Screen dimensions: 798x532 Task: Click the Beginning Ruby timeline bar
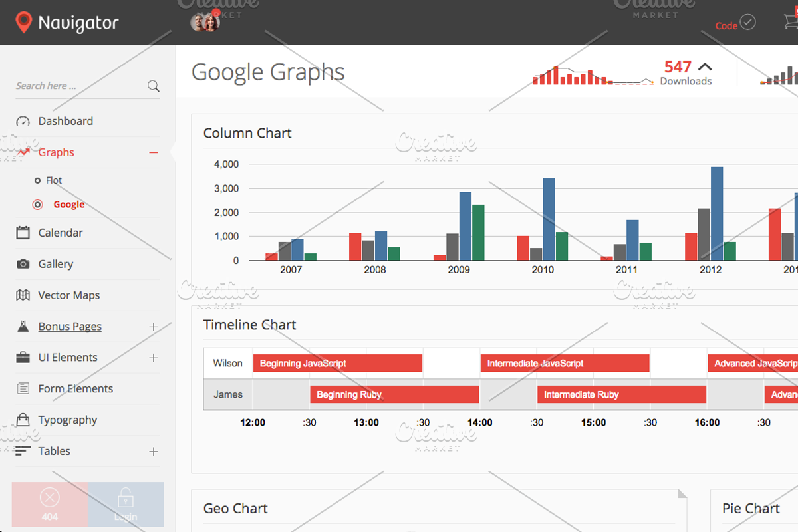click(394, 394)
